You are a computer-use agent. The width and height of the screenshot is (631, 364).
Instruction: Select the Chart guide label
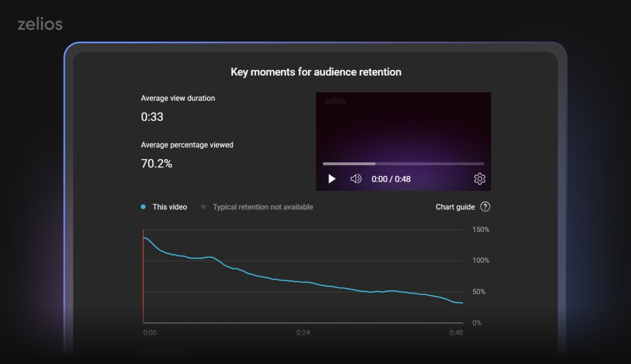455,207
